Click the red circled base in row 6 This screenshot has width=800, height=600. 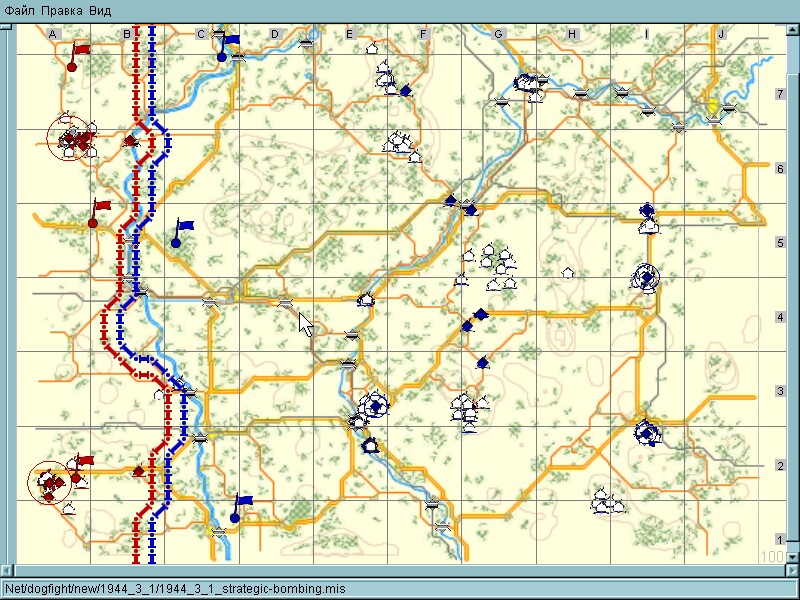pos(70,138)
